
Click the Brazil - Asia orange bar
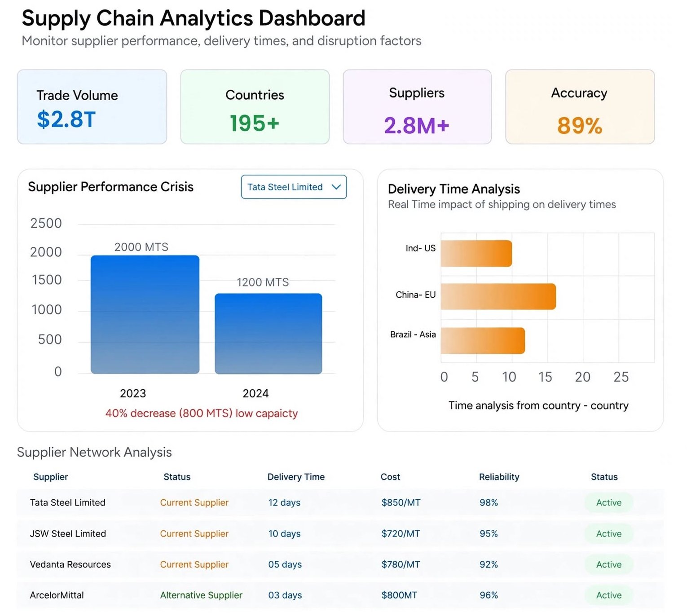(x=483, y=341)
